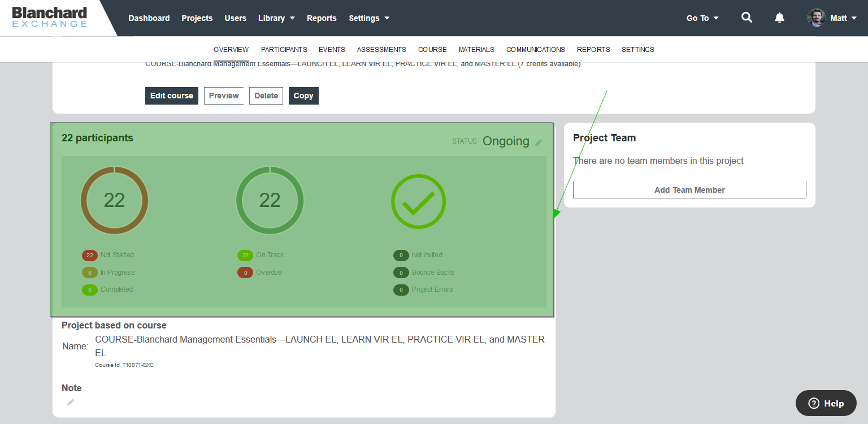Image resolution: width=868 pixels, height=424 pixels.
Task: Open the search magnifier icon
Action: pos(747,18)
